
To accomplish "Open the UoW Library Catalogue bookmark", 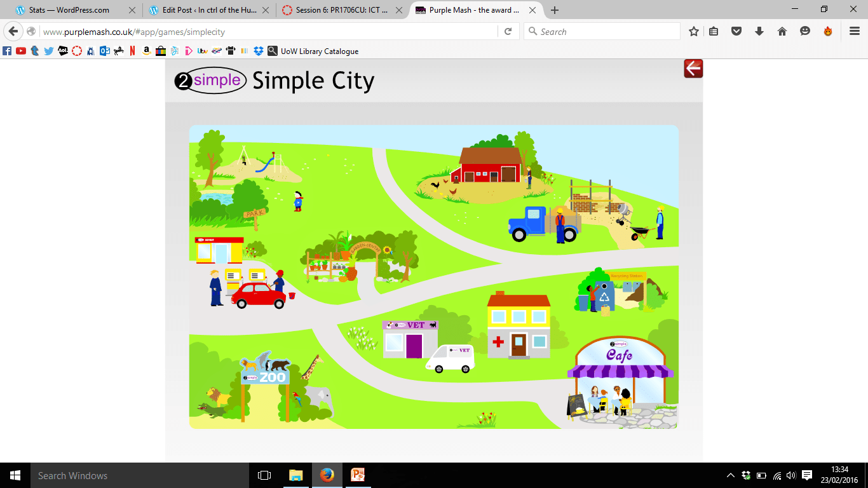I will 313,51.
